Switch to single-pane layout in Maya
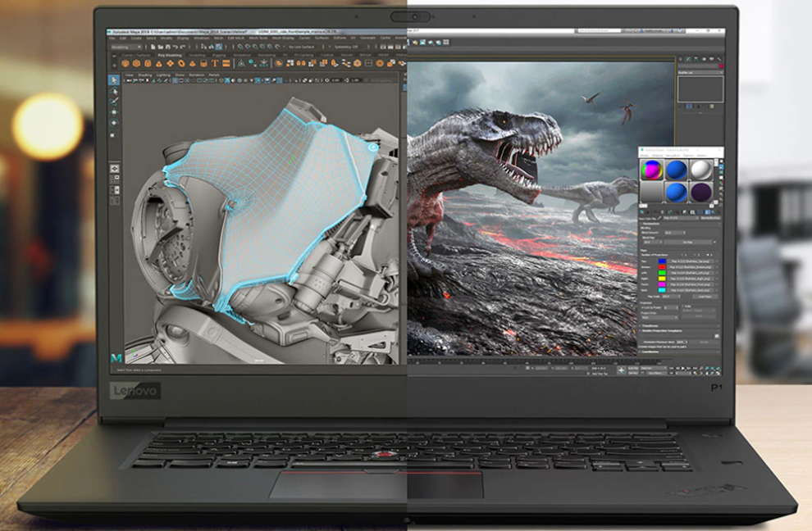 (115, 169)
